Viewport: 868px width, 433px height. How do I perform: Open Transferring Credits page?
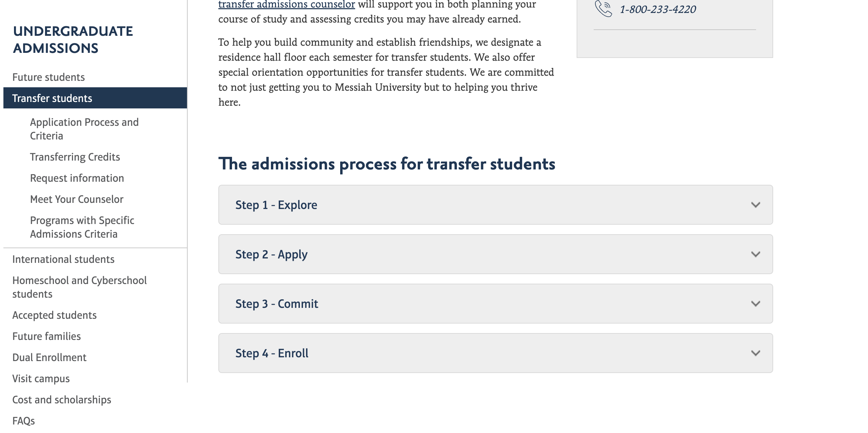tap(75, 156)
